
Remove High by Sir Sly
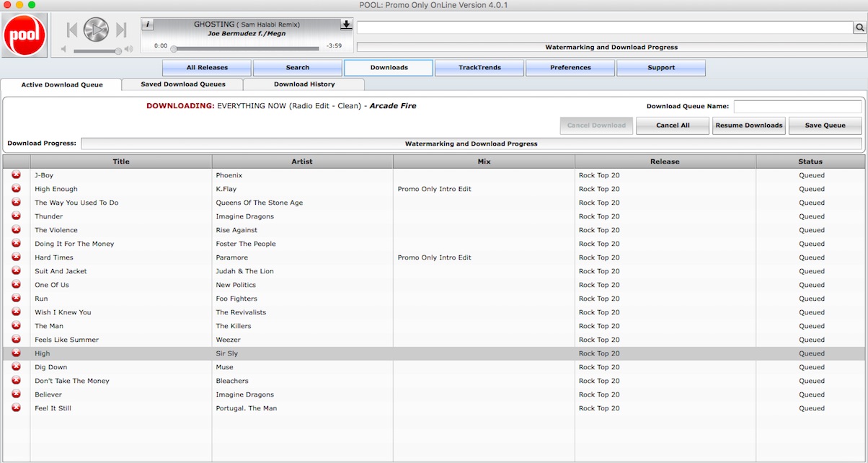(x=16, y=353)
